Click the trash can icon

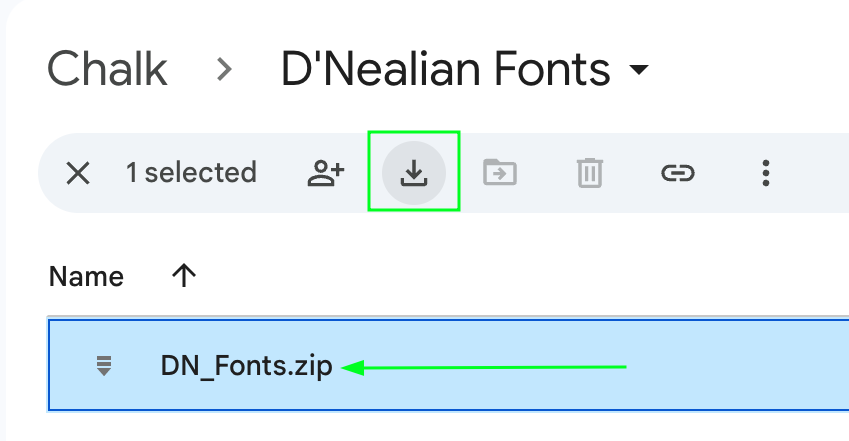click(x=590, y=173)
